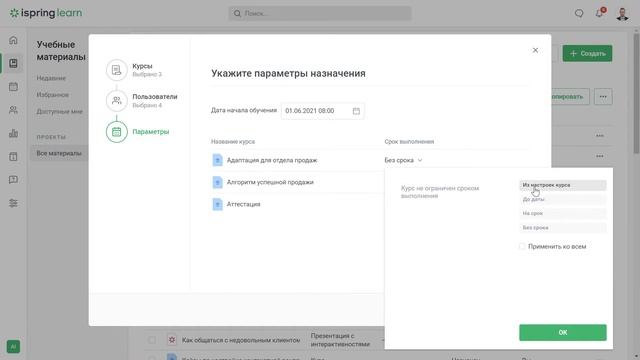Screen dimensions: 640x360
Task: Check the box for Как общаться с недовольным клиентом row
Action: (x=152, y=340)
